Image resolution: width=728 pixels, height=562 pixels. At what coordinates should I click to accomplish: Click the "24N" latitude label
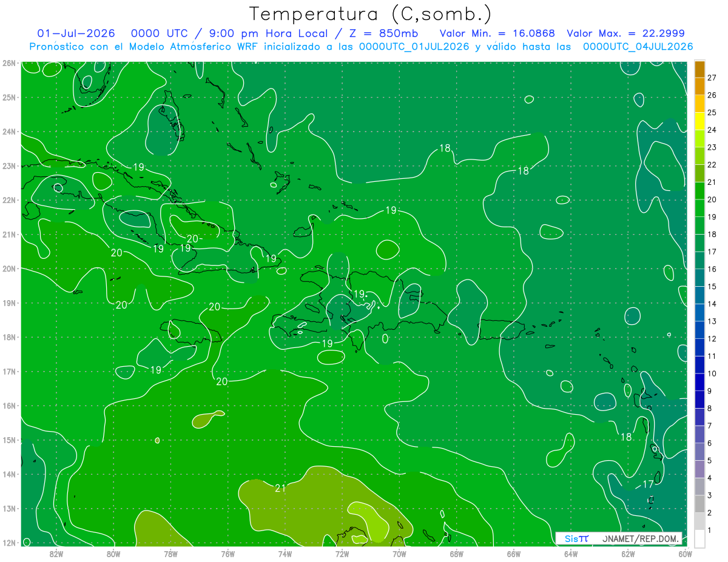click(8, 132)
